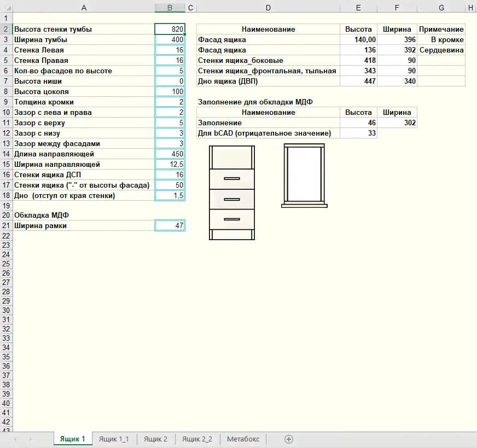The image size is (477, 448).
Task: Select the Длина направляющей value cell 450
Action: click(170, 154)
